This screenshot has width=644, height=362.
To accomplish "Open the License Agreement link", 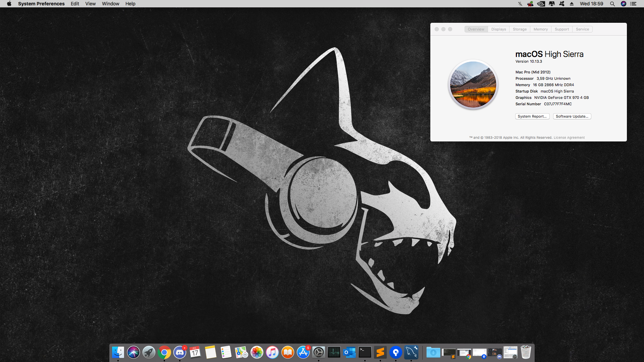I will pyautogui.click(x=569, y=137).
